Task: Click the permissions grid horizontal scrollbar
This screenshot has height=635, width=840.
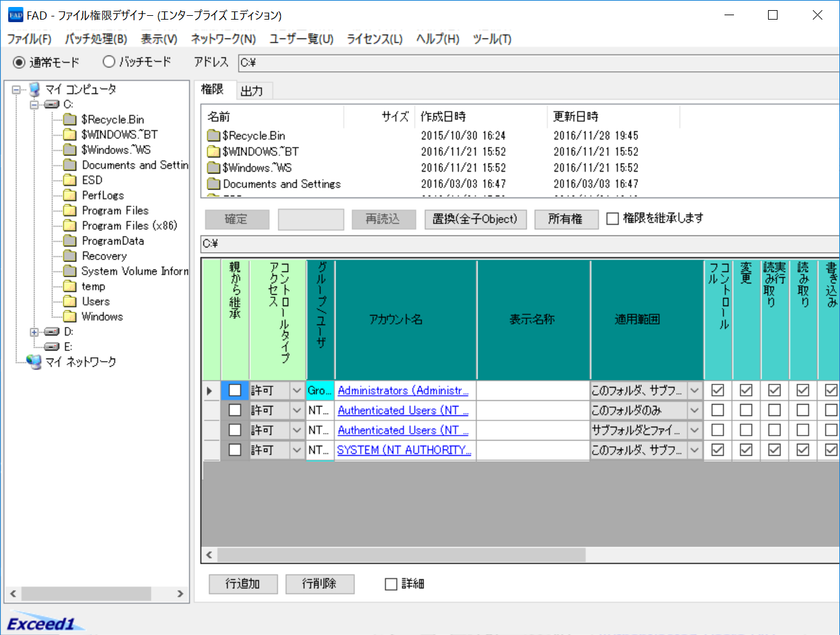Action: pos(400,555)
